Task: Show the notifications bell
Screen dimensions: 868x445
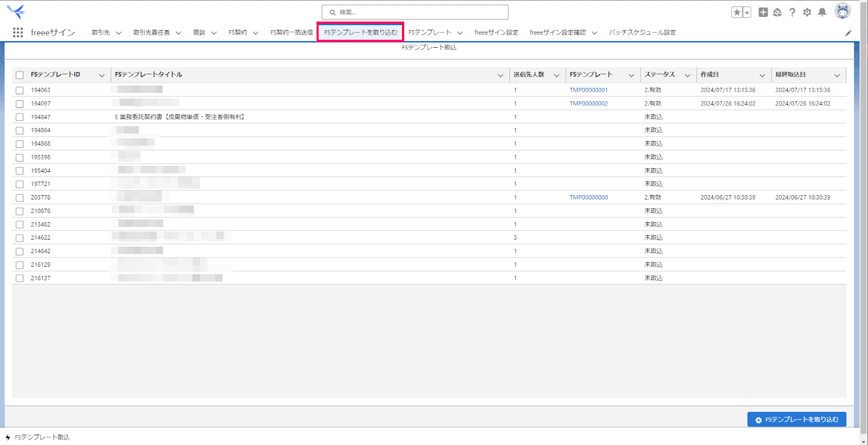Action: (822, 12)
